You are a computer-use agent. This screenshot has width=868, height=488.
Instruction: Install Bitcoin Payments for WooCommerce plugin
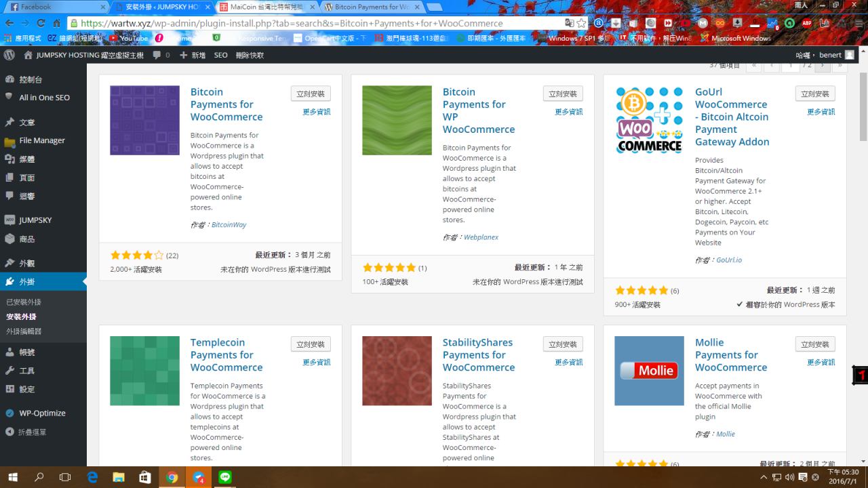(x=311, y=94)
